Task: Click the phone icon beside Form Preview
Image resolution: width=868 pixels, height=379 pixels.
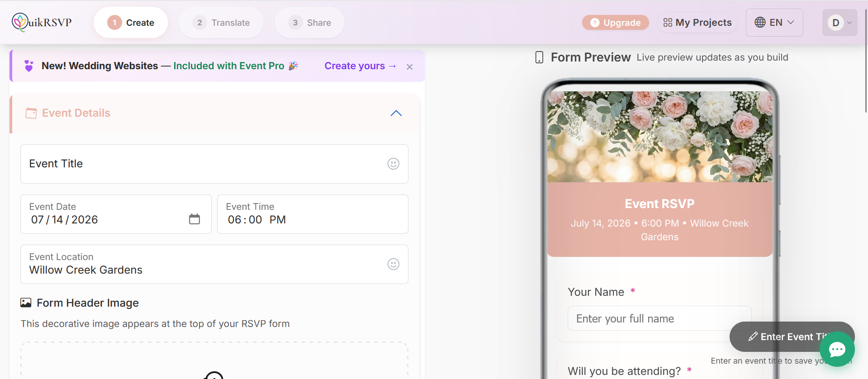Action: coord(539,57)
